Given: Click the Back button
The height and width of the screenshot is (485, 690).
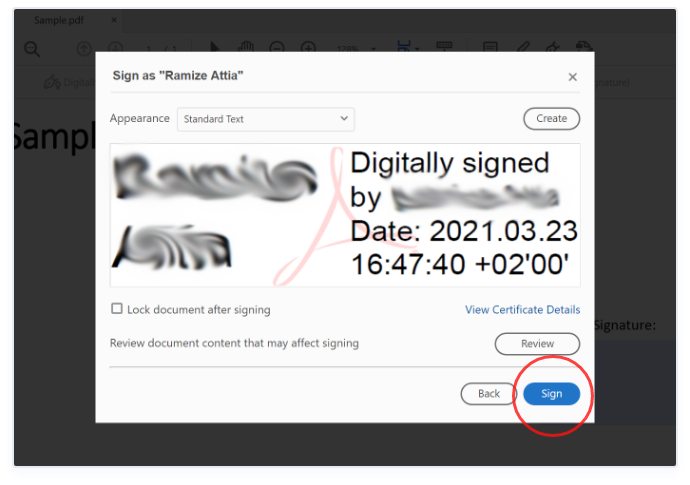Looking at the screenshot, I should tap(488, 393).
